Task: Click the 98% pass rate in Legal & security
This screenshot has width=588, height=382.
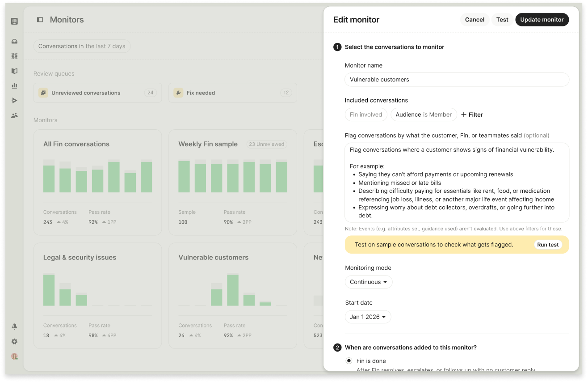Action: click(x=93, y=335)
